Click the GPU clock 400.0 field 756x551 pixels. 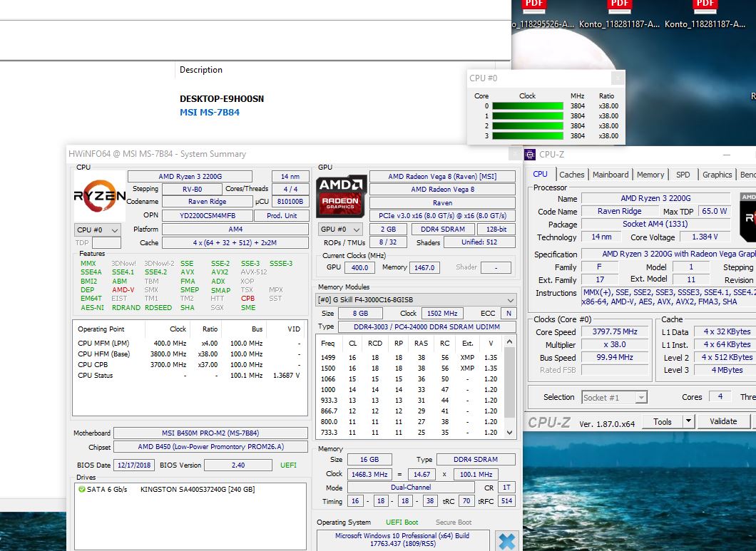point(359,267)
